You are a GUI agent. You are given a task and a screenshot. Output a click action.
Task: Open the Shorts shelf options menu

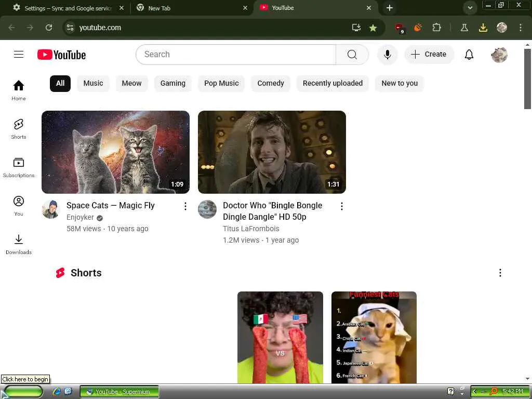click(x=500, y=273)
